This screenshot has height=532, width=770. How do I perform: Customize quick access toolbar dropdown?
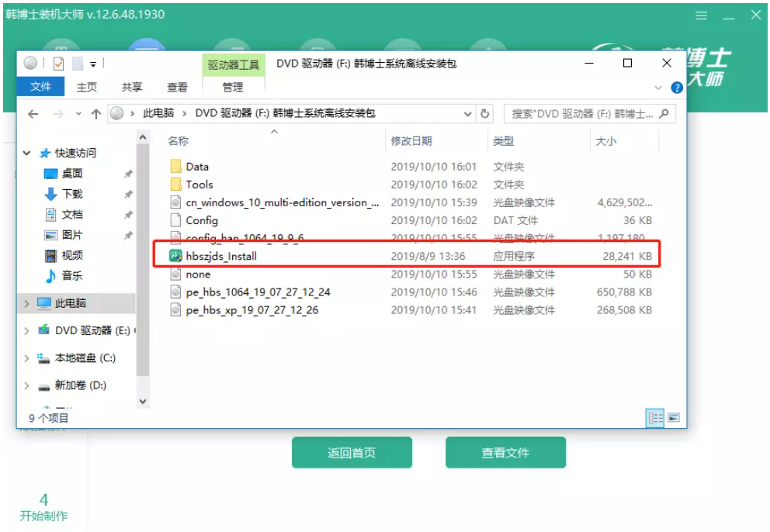coord(93,64)
